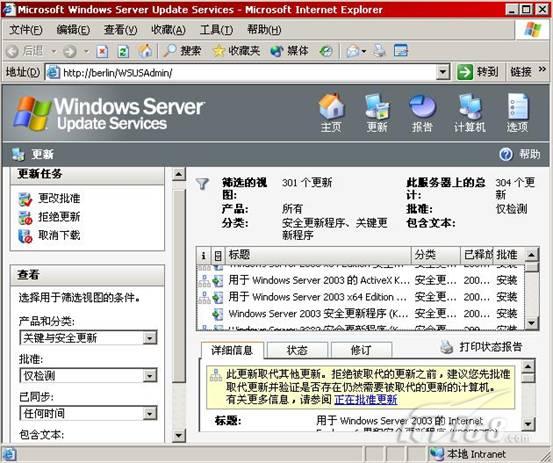Sort by the 标题 column header

point(318,255)
